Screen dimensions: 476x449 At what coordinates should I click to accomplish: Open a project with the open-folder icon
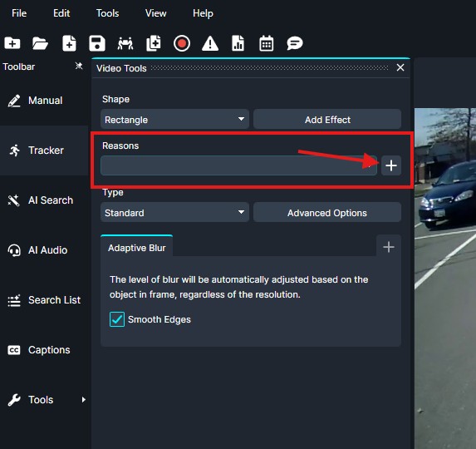40,43
